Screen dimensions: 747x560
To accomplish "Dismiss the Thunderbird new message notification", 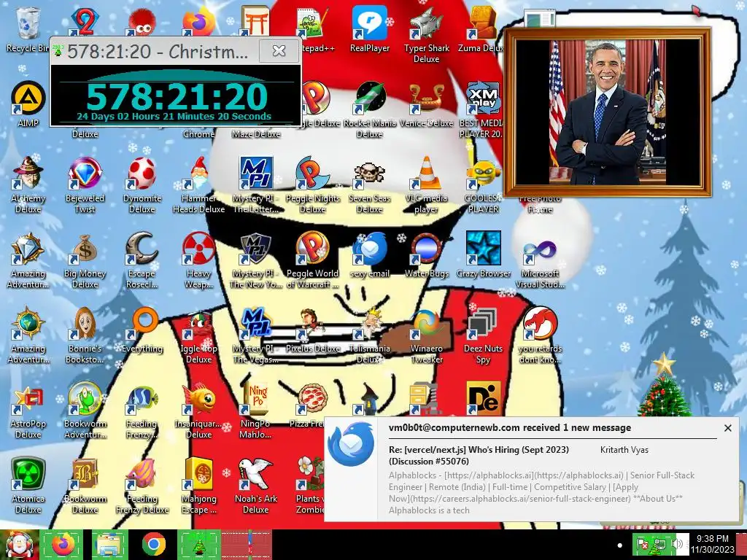I will click(727, 428).
